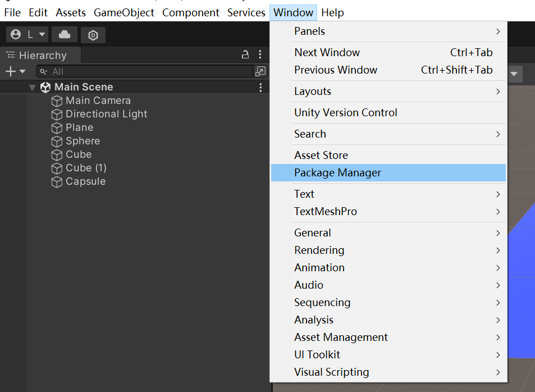Toggle the Hierarchy panel lock icon

[x=245, y=54]
